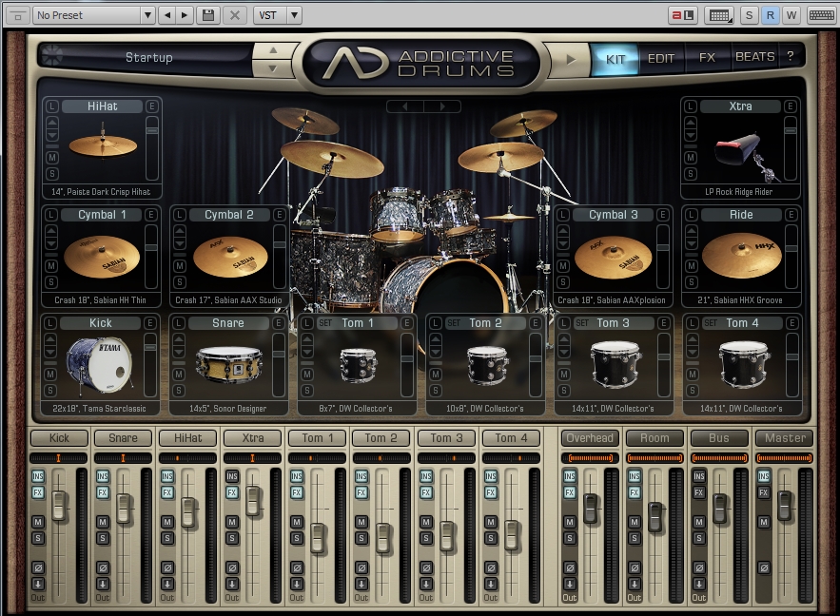Screen dimensions: 840x616
Task: Click the SET icon on Tom 1
Action: point(325,322)
